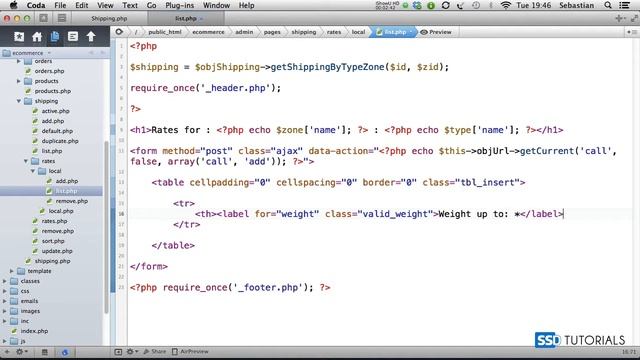Image resolution: width=640 pixels, height=360 pixels.
Task: Click the AirPreview button
Action: pyautogui.click(x=190, y=351)
